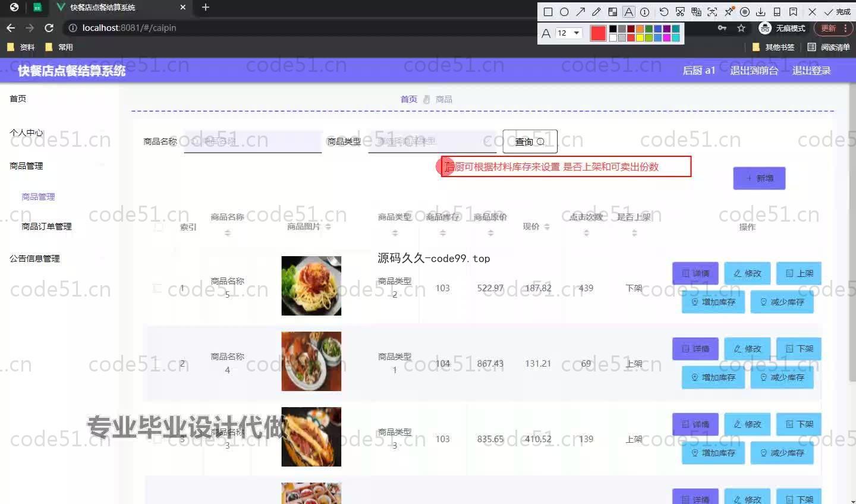The height and width of the screenshot is (504, 856).
Task: Open the 常用 bookmarks folder
Action: point(59,47)
